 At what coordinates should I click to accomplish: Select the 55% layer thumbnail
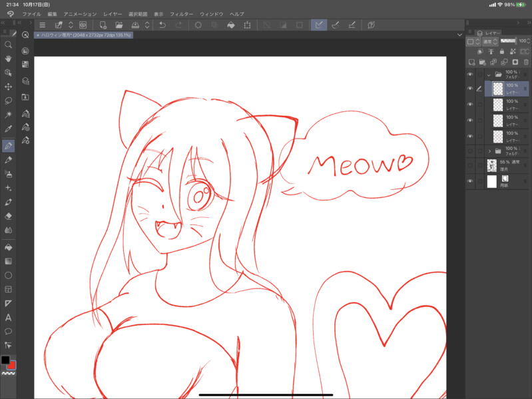coord(491,166)
